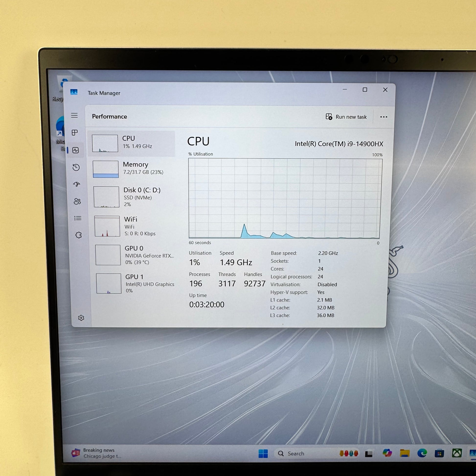
Task: Open the Startup apps sidebar icon
Action: click(77, 184)
